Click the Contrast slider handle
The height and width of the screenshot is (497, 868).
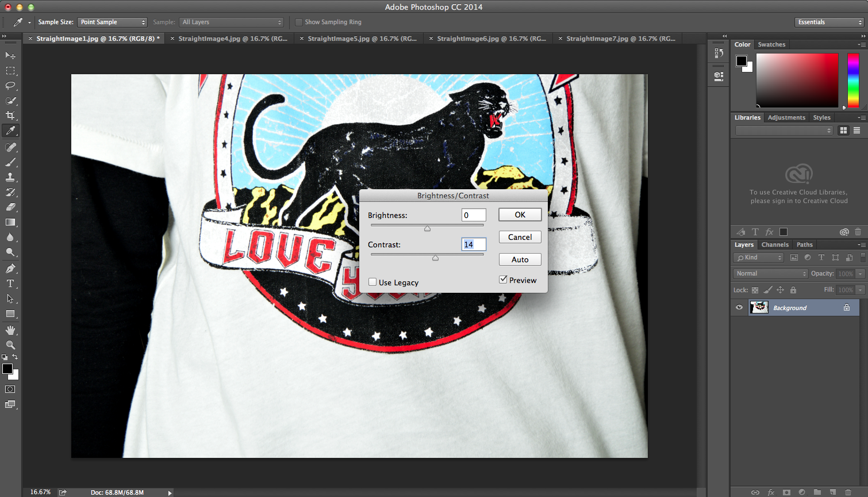tap(435, 258)
